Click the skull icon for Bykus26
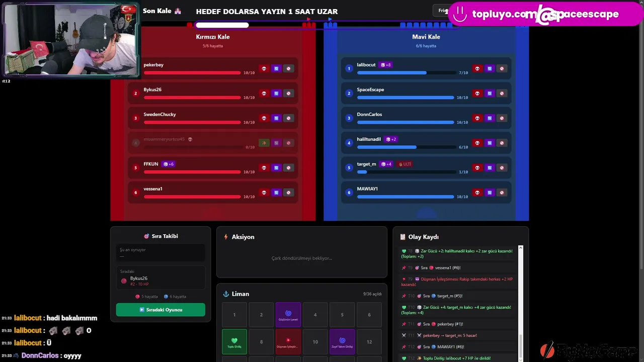Screen dimensions: 644x362 click(264, 93)
